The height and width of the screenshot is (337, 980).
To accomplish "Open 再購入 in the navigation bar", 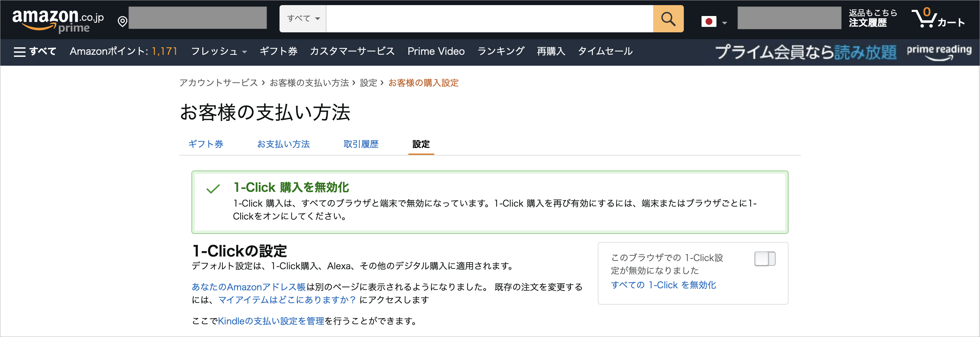I will 551,51.
